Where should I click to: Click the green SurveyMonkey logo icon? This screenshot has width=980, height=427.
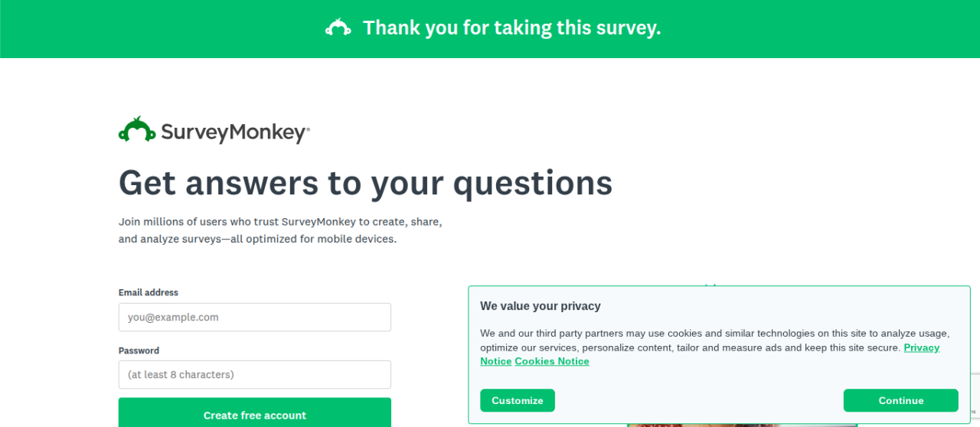click(x=137, y=131)
